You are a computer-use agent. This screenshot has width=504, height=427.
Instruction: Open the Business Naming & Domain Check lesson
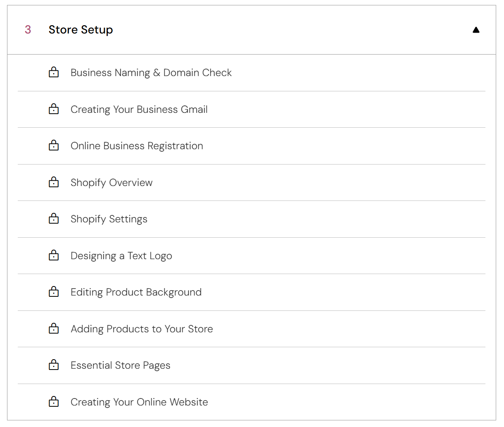151,73
